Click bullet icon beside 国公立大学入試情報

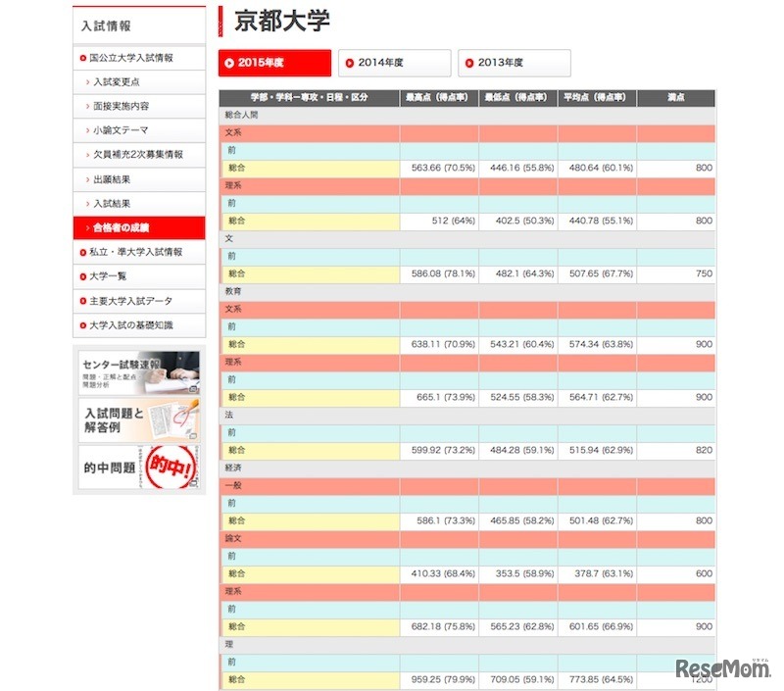(83, 58)
